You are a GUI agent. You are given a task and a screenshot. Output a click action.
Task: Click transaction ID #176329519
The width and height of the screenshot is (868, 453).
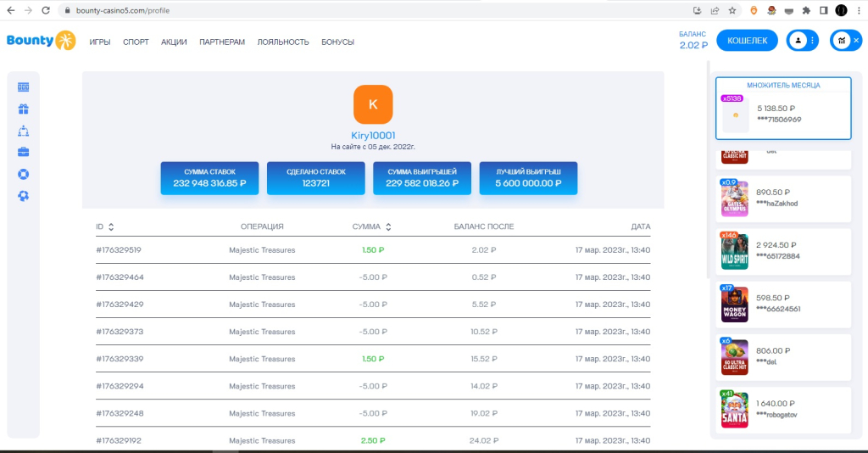119,250
